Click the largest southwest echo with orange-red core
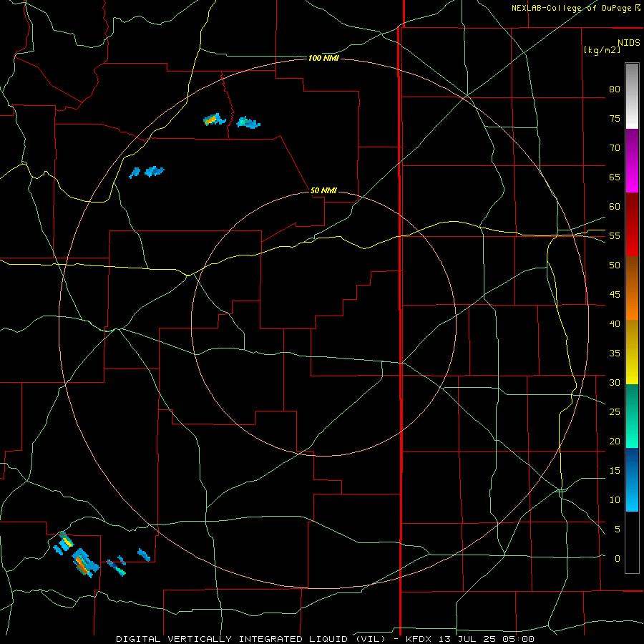Image resolution: width=644 pixels, height=644 pixels. (x=85, y=563)
